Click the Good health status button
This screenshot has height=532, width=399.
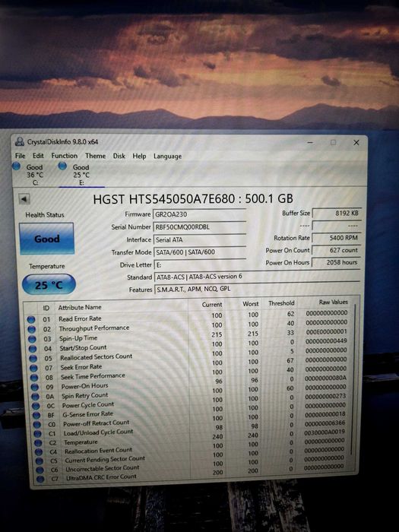click(47, 239)
